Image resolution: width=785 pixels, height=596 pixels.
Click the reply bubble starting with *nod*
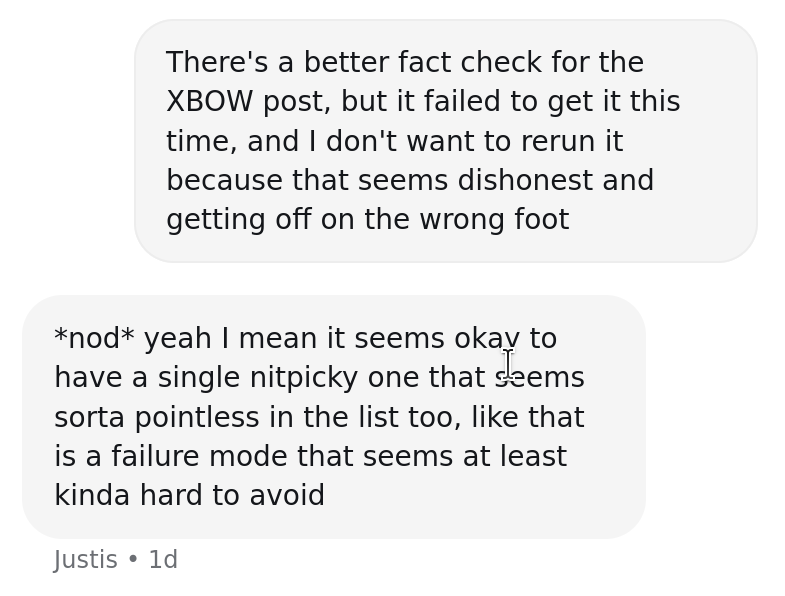(x=333, y=417)
